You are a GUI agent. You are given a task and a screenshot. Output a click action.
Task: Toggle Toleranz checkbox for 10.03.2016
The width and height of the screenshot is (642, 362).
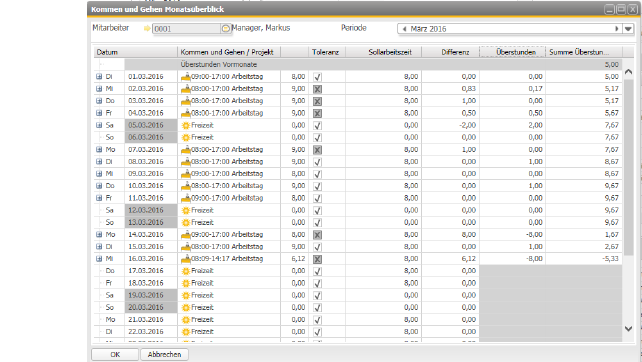317,186
